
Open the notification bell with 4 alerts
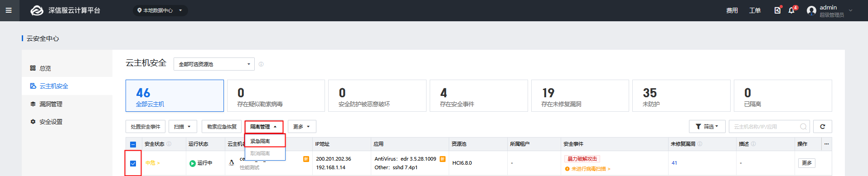click(x=791, y=10)
